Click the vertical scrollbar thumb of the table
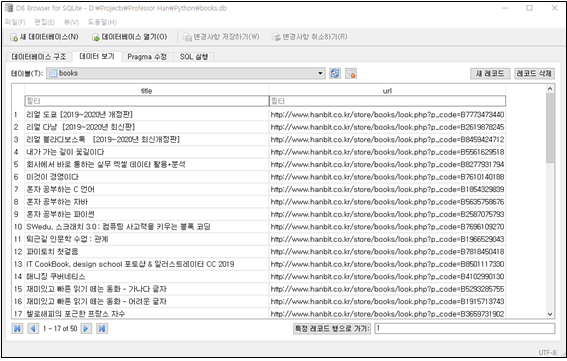The height and width of the screenshot is (361, 567). pos(550,128)
